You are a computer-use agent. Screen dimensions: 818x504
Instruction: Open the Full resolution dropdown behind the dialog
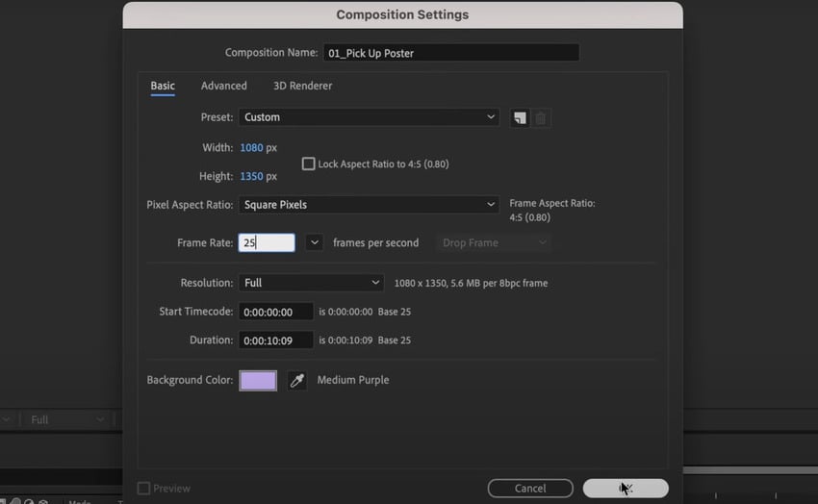66,419
